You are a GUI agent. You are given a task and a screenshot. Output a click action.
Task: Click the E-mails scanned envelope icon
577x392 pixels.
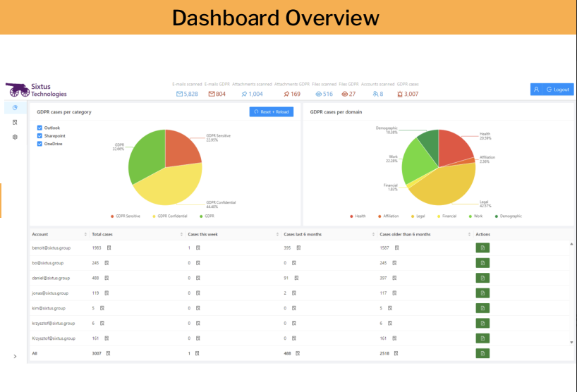click(x=179, y=94)
